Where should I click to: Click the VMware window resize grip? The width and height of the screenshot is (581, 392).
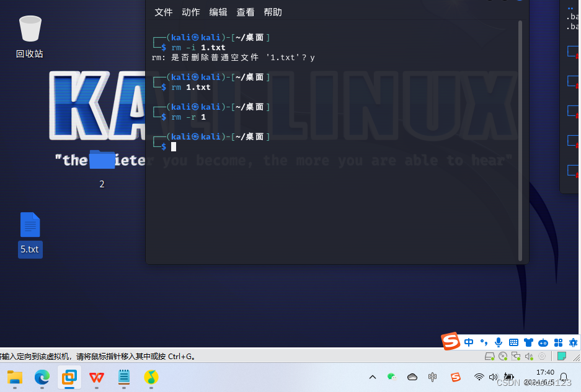tap(577, 357)
